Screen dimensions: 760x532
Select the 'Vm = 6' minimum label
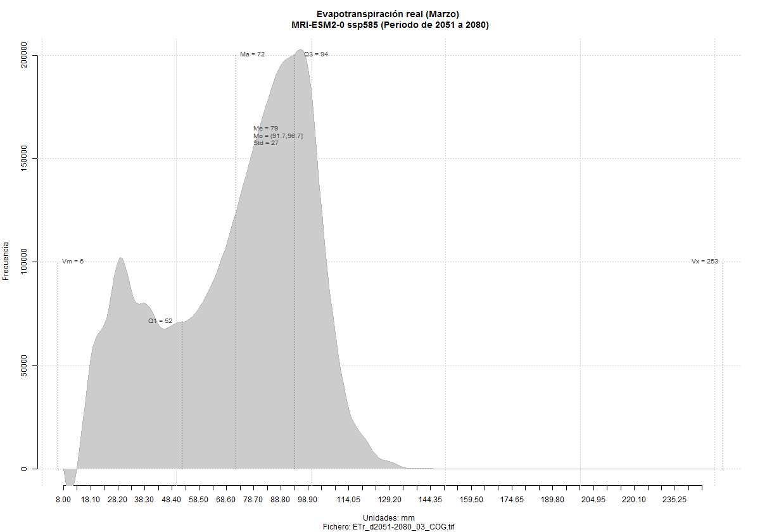(73, 261)
